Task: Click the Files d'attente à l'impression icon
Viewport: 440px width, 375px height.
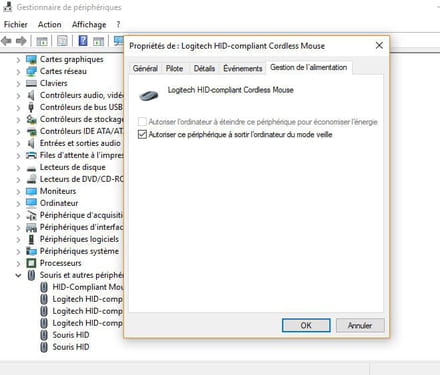Action: pyautogui.click(x=31, y=155)
